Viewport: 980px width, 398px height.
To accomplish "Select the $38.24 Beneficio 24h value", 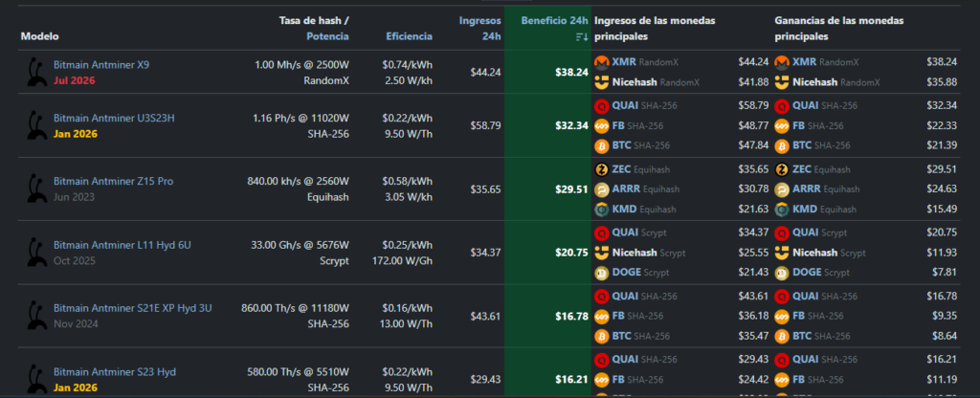I will tap(571, 72).
